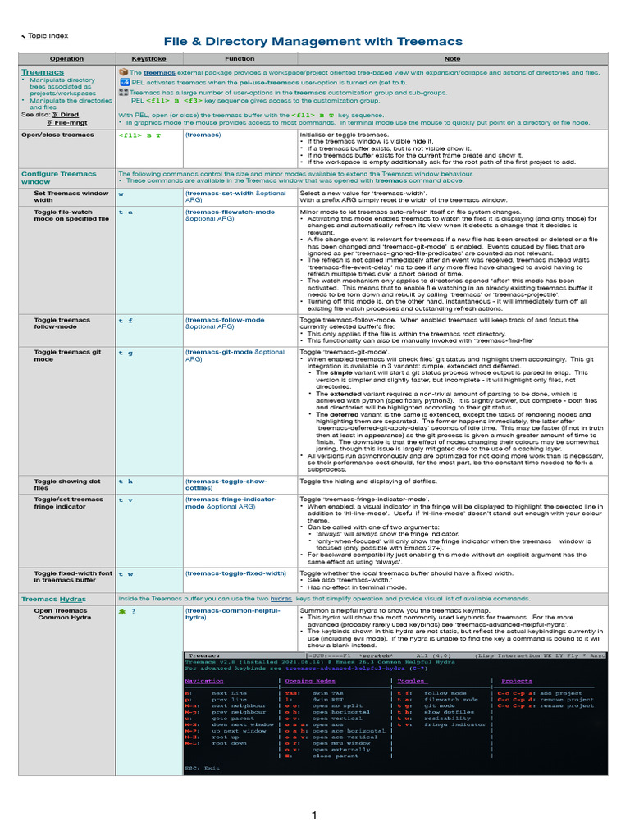630x840 pixels.
Task: Open the Hydras link in section heading
Action: click(x=72, y=600)
